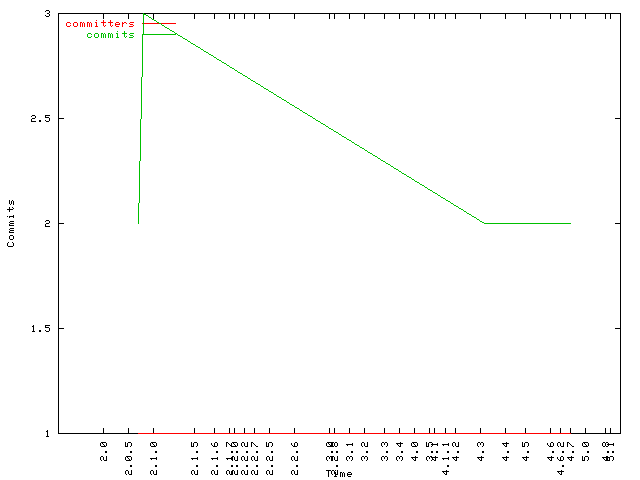Select the 3.2 version tick label
This screenshot has width=640, height=480.
(x=365, y=449)
